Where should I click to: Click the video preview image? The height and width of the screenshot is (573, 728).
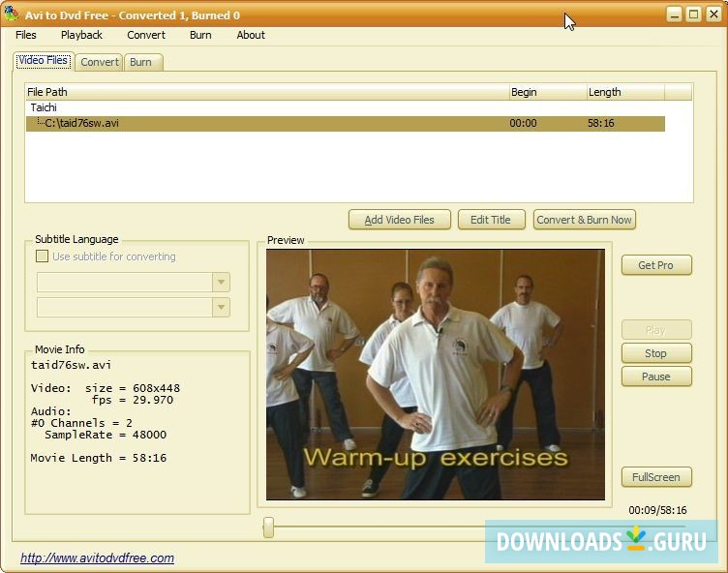(436, 375)
